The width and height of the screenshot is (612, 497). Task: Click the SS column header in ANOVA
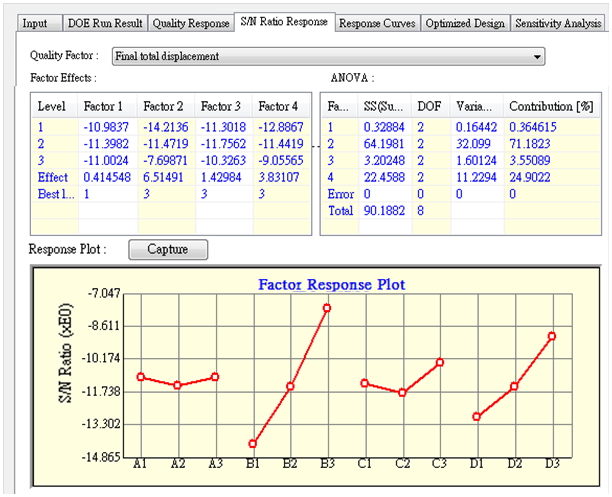coord(384,106)
